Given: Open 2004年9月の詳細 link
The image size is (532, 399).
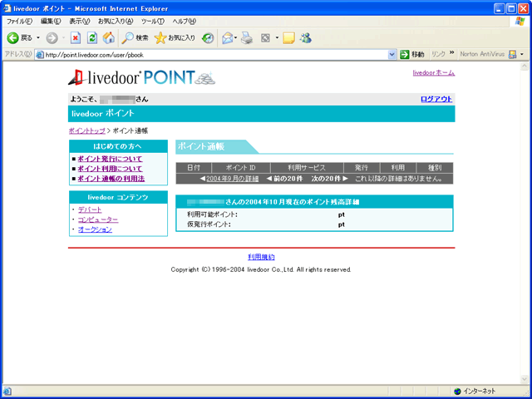Looking at the screenshot, I should (233, 179).
